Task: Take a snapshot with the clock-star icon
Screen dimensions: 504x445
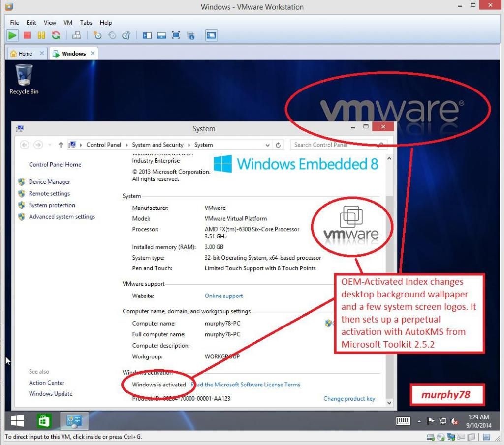Action: point(97,35)
